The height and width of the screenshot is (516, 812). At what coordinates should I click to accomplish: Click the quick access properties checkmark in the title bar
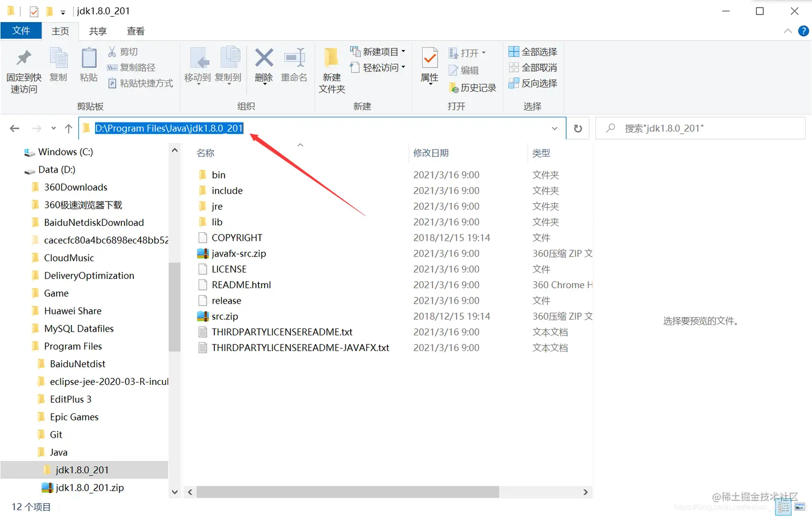click(34, 11)
